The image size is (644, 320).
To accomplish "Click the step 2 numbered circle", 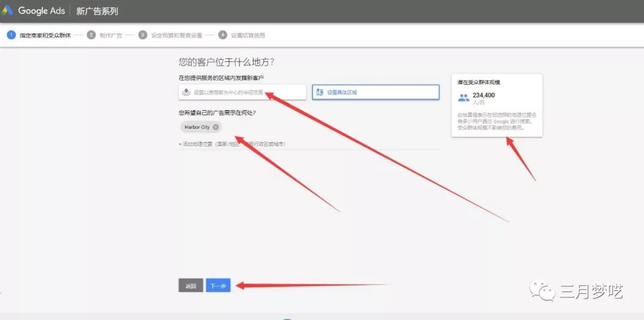I will point(91,35).
